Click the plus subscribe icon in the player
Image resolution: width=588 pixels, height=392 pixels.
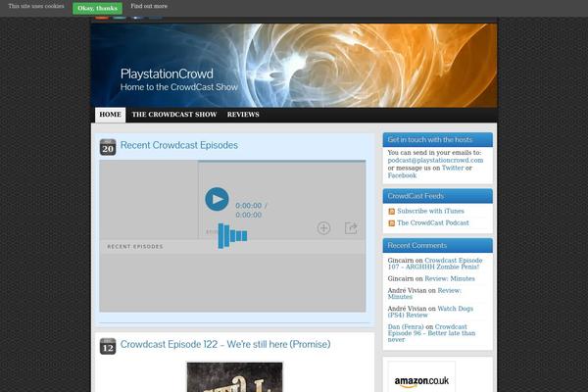(x=323, y=228)
